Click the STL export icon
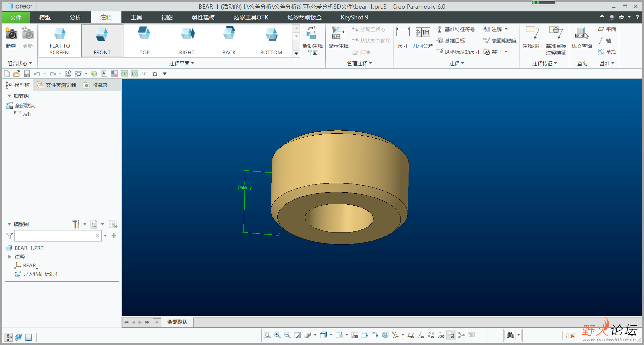Image resolution: width=644 pixels, height=345 pixels. coord(145,74)
